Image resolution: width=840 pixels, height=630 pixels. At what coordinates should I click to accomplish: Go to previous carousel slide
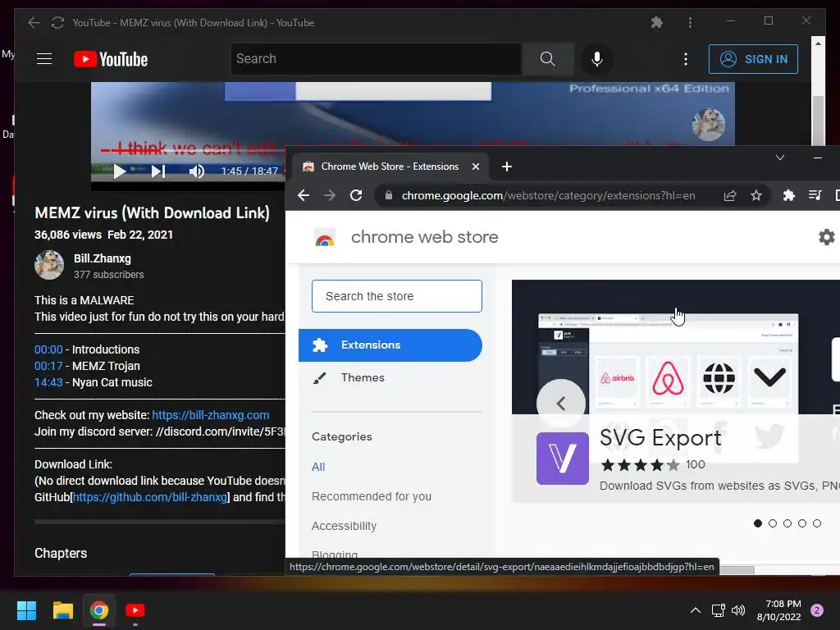[x=561, y=404]
